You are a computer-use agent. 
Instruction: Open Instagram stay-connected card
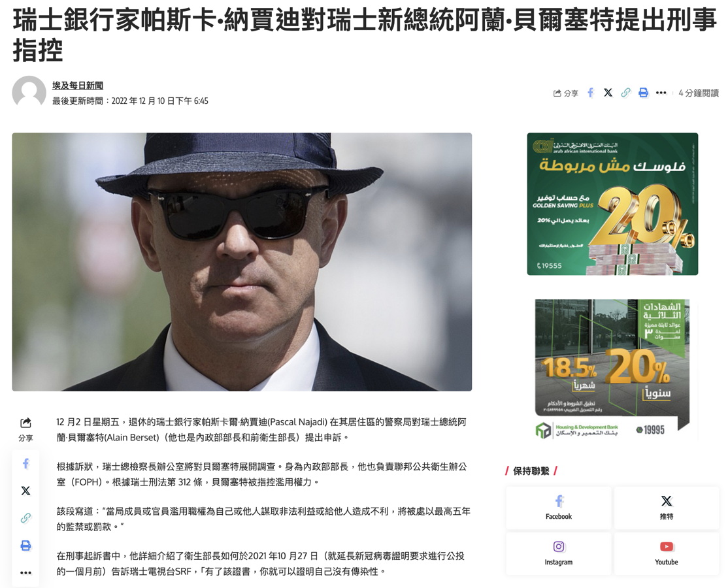click(559, 553)
